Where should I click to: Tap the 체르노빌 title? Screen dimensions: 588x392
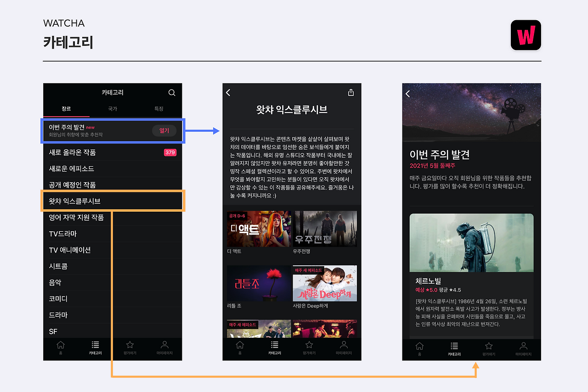(x=428, y=281)
